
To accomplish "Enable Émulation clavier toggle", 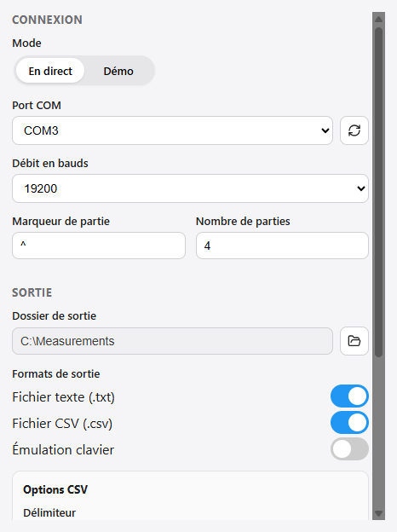I will tap(349, 448).
